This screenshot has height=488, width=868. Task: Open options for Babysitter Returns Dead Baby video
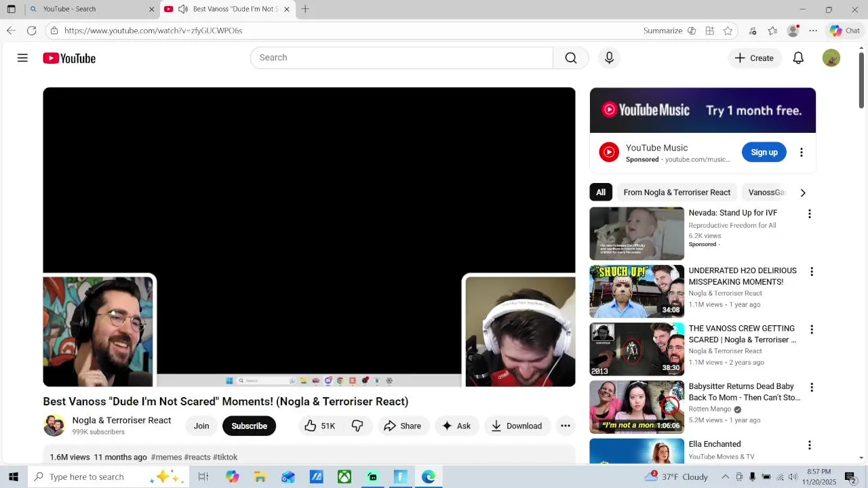click(x=811, y=388)
